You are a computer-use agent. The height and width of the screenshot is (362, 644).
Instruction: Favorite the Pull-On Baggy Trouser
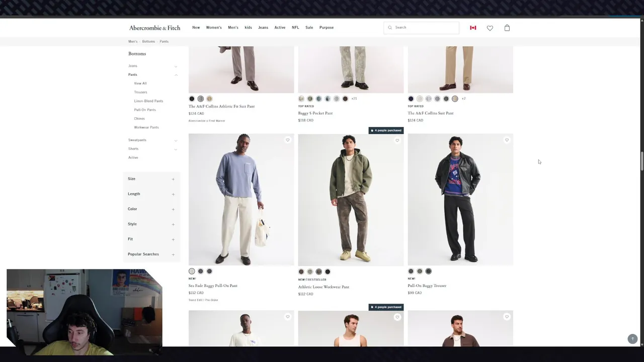(507, 140)
